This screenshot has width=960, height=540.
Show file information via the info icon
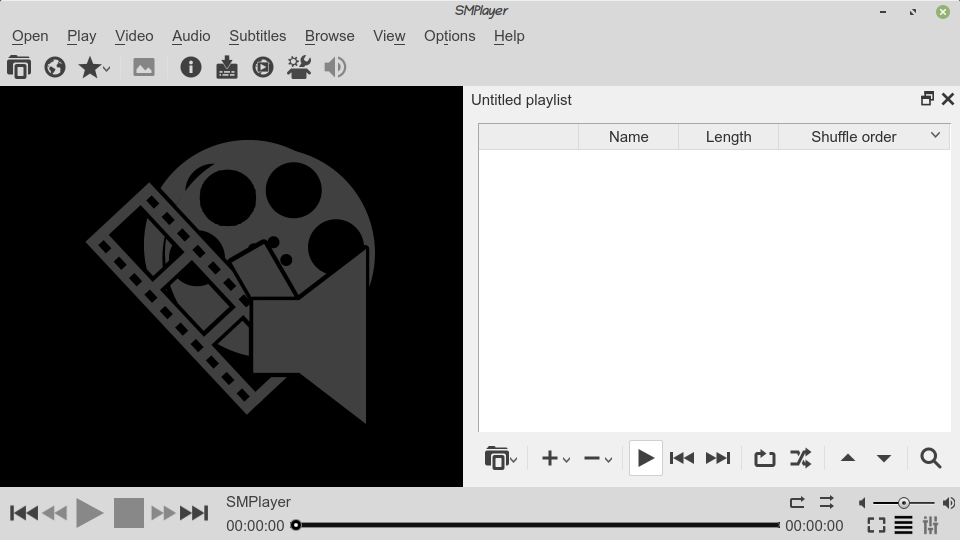tap(190, 67)
